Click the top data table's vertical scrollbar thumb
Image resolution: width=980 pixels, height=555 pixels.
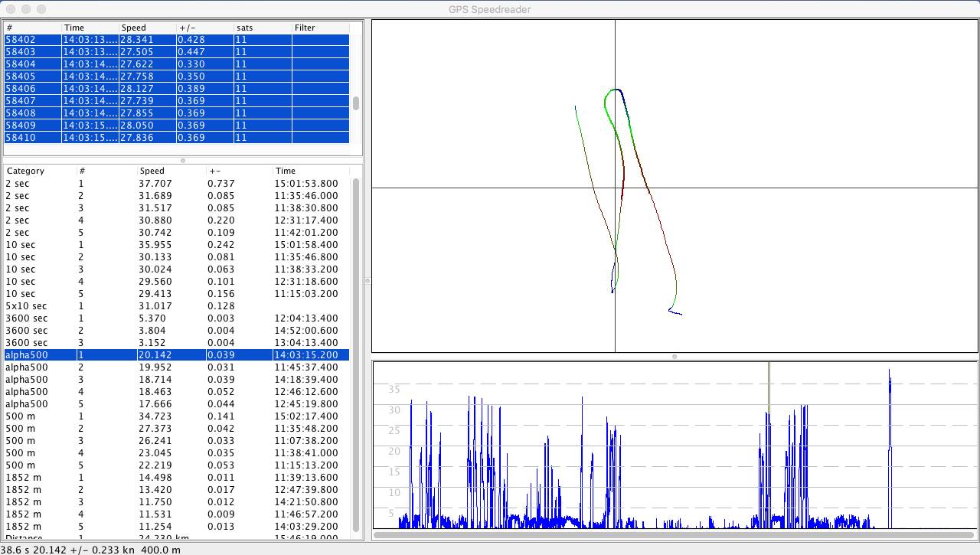pos(356,103)
